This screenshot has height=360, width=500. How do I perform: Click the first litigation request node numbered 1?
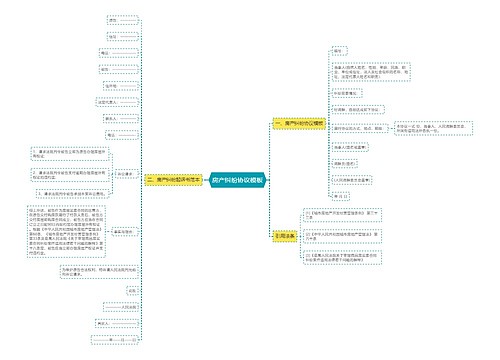[70, 154]
